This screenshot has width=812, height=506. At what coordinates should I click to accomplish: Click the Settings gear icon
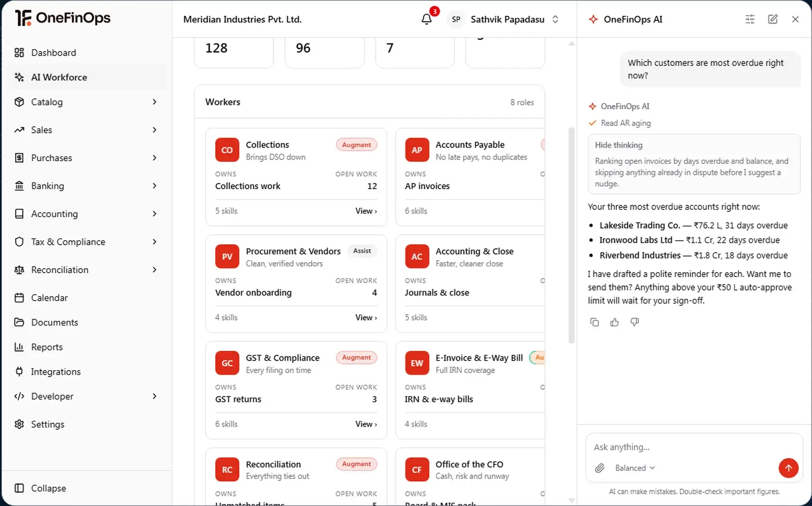pyautogui.click(x=19, y=424)
